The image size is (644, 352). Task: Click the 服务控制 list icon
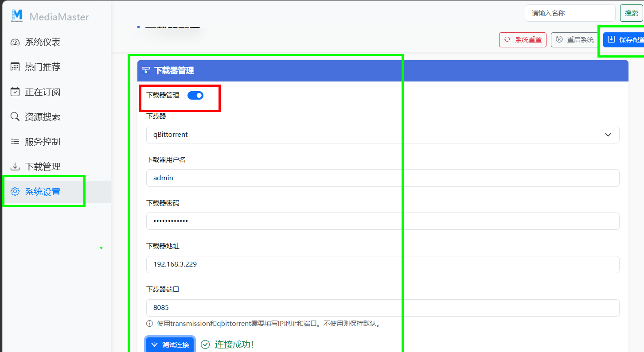tap(15, 141)
